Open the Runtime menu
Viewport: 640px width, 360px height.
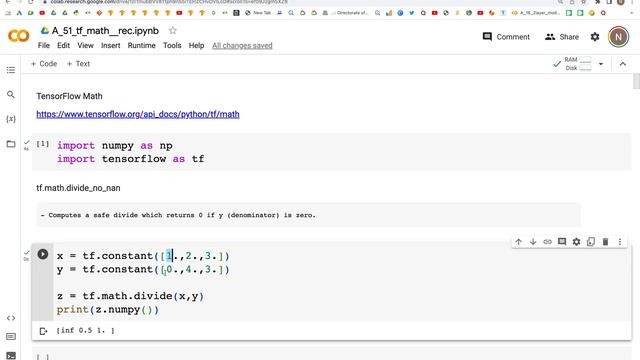141,45
